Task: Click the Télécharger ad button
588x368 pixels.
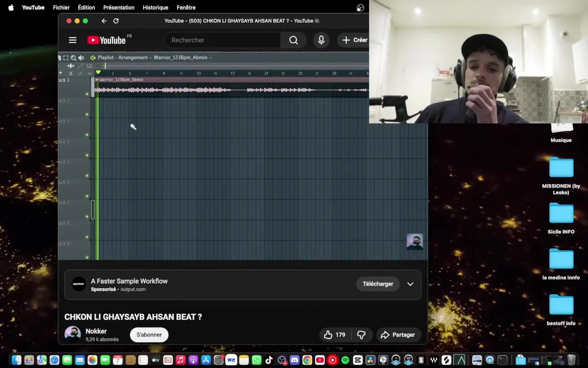Action: click(378, 284)
